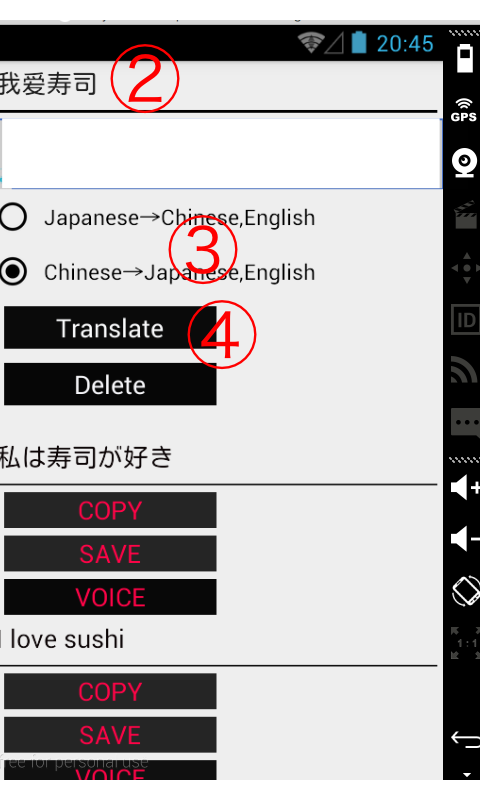Viewport: 480px width, 800px height.
Task: Play VOICE for Japanese translation
Action: [110, 597]
